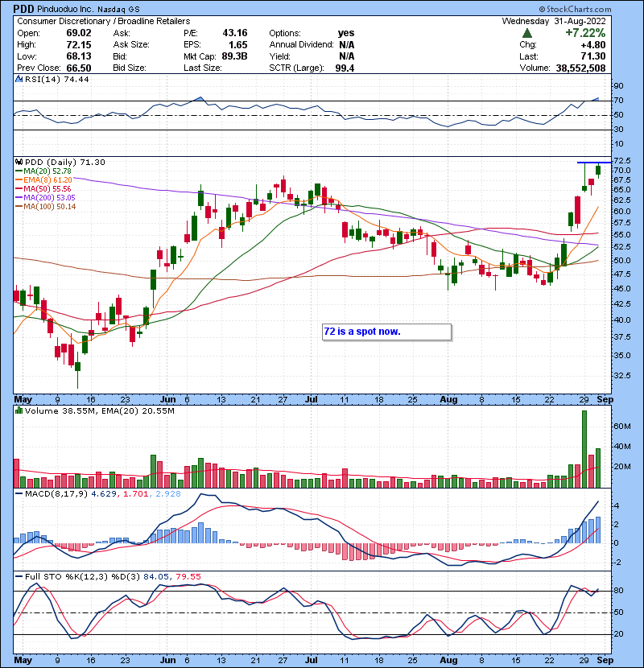
Task: Click the candlestick icon beside PDD (Daily)
Action: pyautogui.click(x=19, y=162)
